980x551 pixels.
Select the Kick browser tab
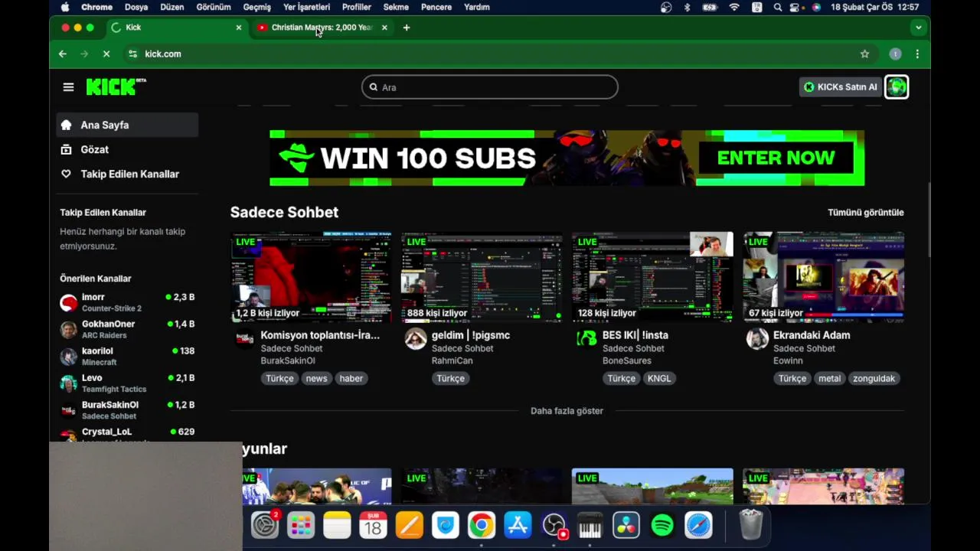[176, 28]
